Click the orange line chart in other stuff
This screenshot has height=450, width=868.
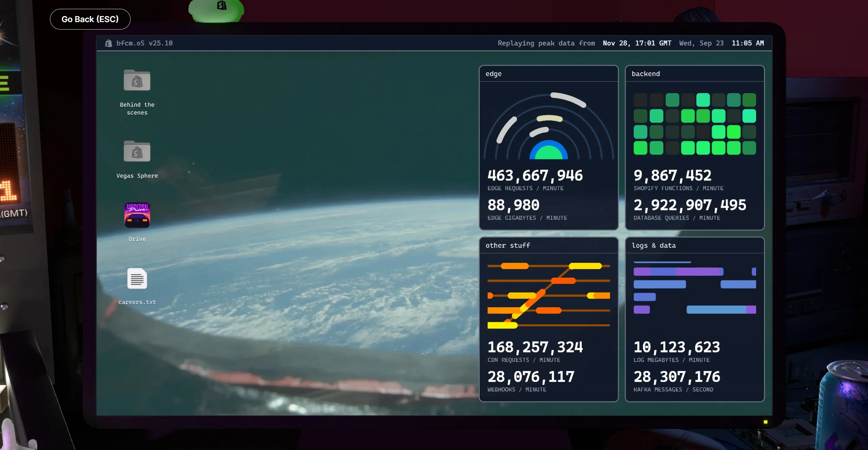pos(548,295)
